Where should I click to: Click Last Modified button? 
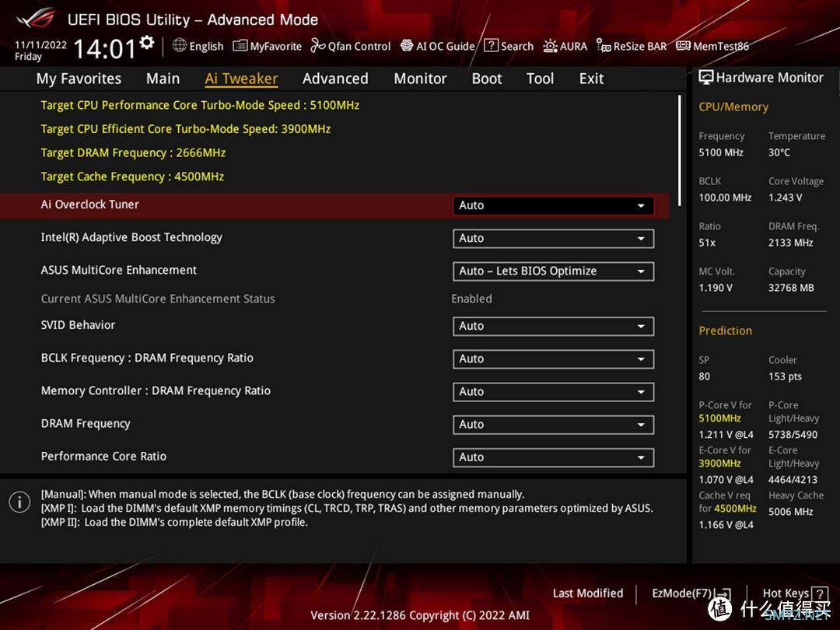click(588, 593)
